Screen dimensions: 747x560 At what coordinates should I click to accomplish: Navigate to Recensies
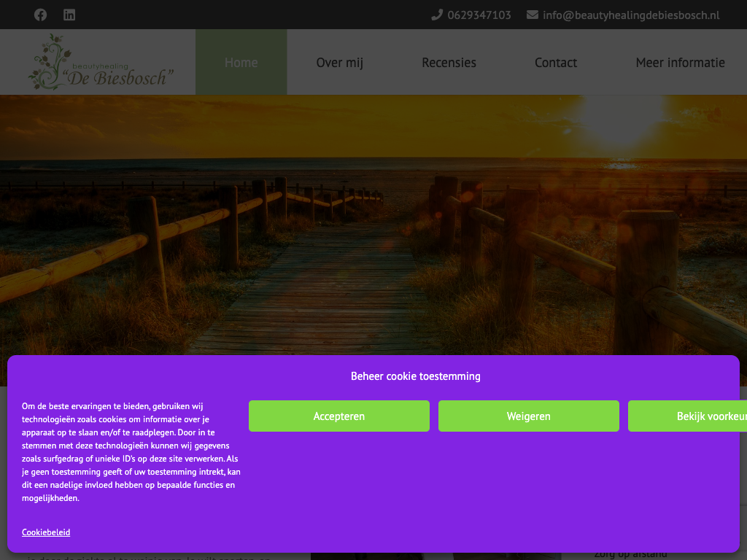click(449, 63)
